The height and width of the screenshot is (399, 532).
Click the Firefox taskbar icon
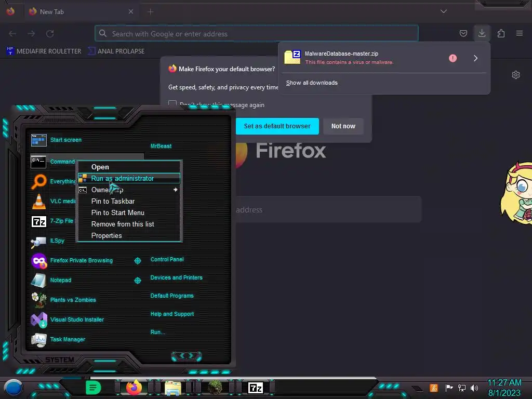tap(134, 388)
